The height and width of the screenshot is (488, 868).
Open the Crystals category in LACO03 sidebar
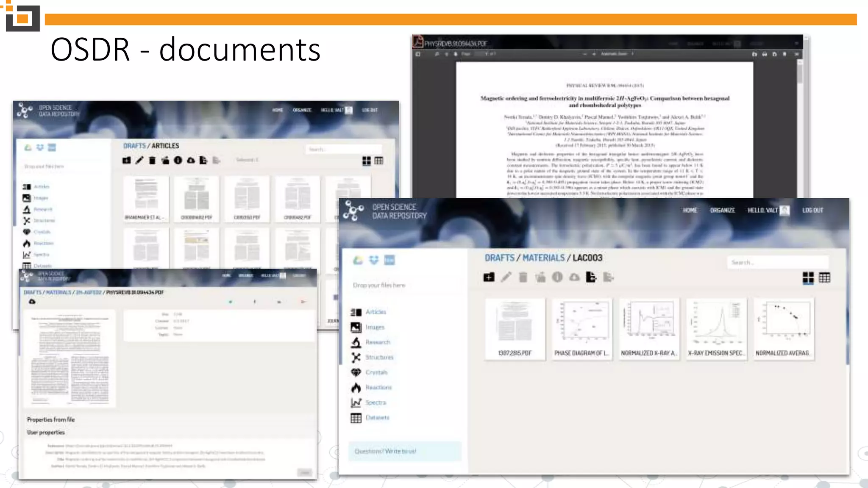[x=376, y=373]
